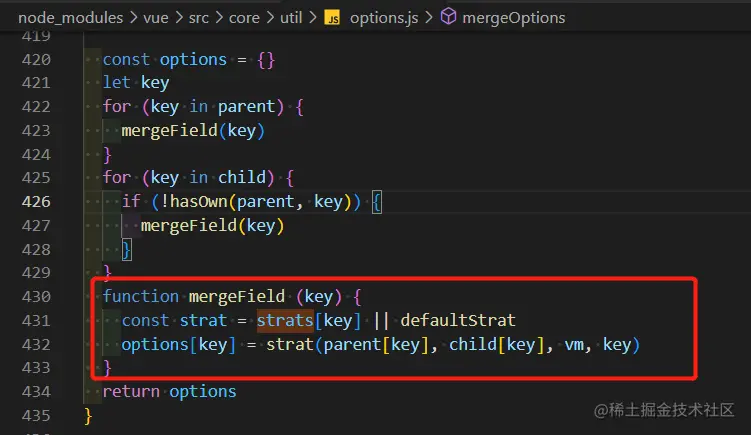Select line number 420 in gutter
Screen dimensions: 751x435
[35, 59]
